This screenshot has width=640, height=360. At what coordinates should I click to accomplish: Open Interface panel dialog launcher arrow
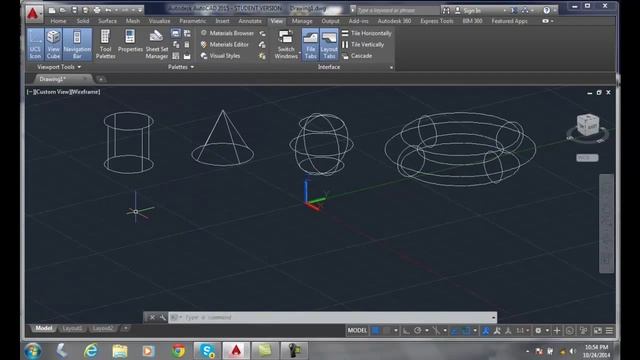391,67
